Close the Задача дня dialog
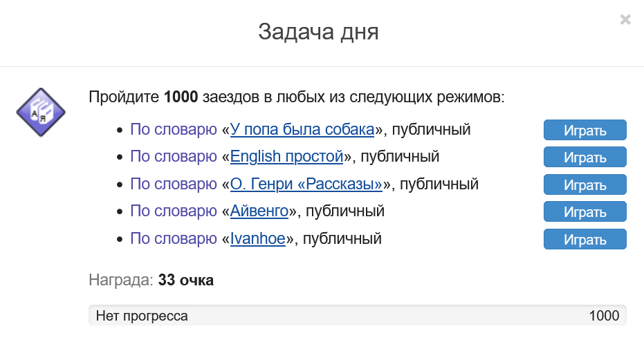This screenshot has width=644, height=342. (x=625, y=19)
